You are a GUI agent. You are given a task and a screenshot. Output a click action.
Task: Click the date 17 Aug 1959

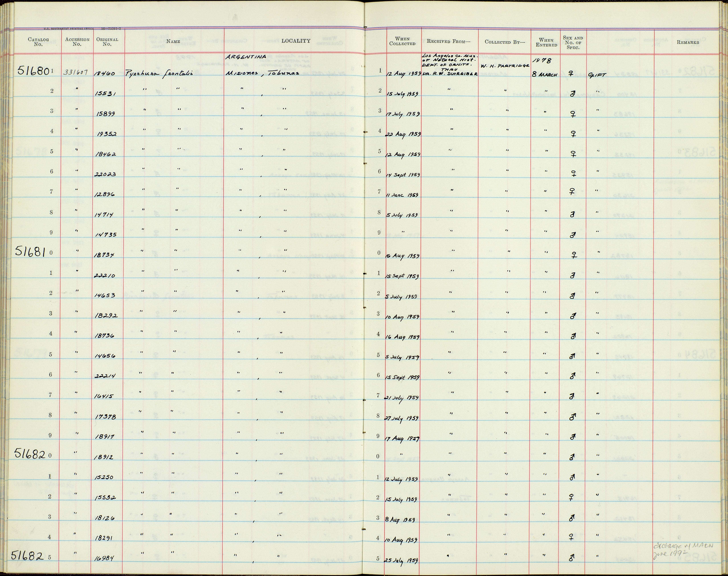[403, 438]
